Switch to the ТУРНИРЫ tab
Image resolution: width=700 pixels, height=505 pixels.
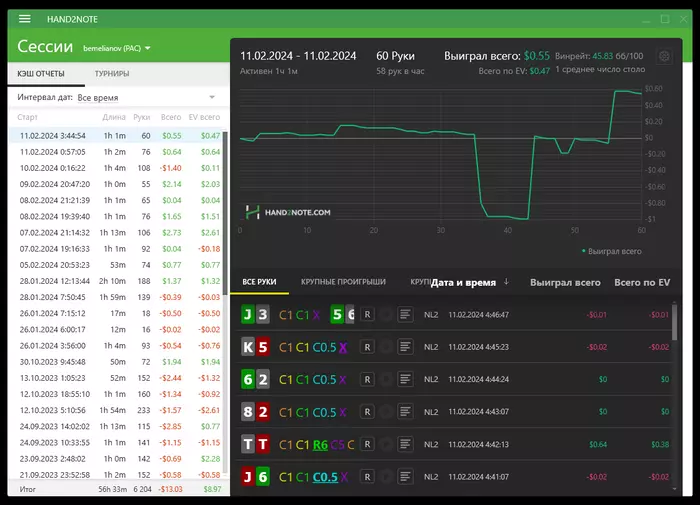[112, 74]
